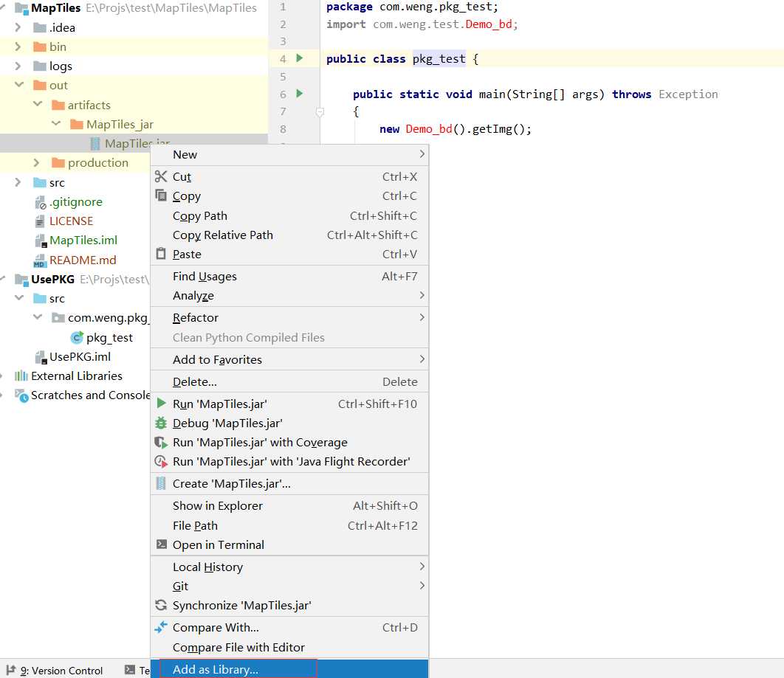Click the Cut scissors icon

160,176
